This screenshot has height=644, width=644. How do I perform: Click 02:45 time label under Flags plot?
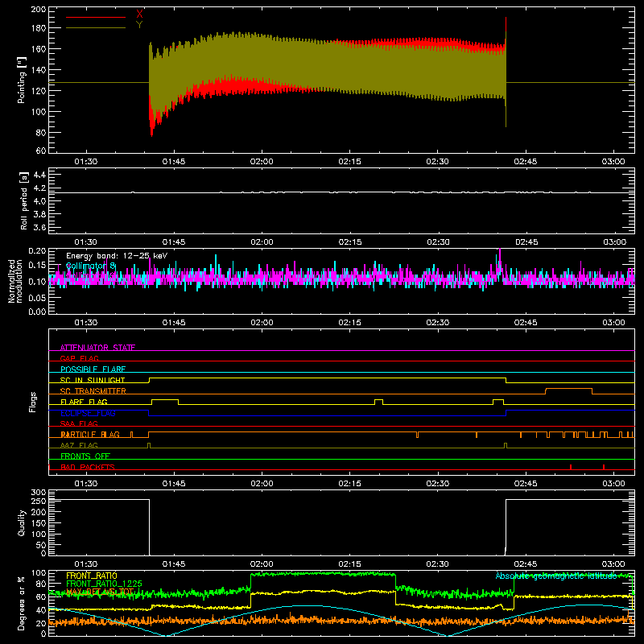[526, 484]
